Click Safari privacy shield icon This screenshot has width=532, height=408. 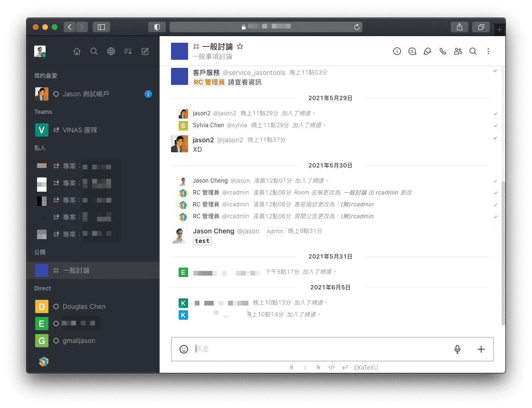tap(157, 27)
